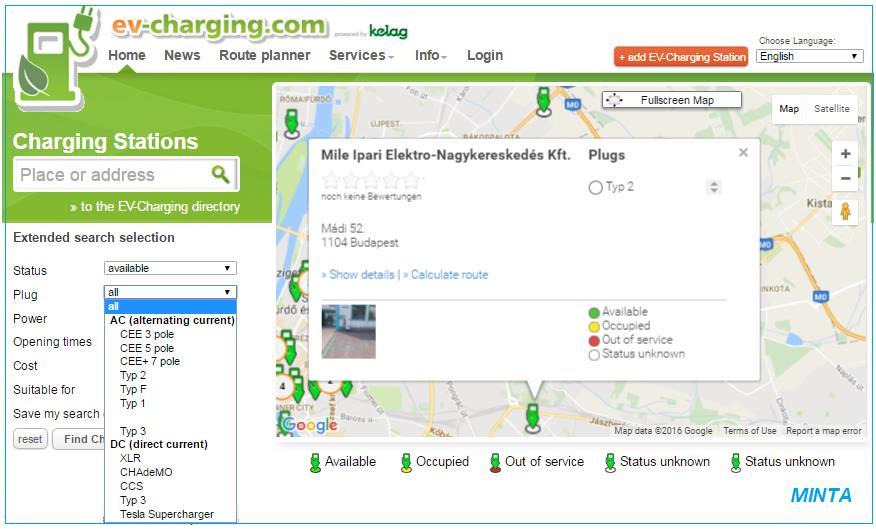Open the Login page
The height and width of the screenshot is (529, 876).
485,55
